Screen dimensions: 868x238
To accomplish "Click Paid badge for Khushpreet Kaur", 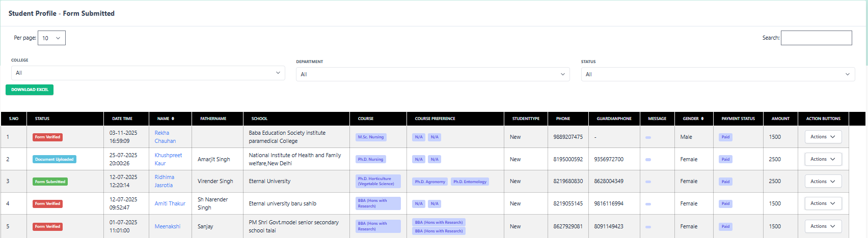I will click(x=725, y=159).
